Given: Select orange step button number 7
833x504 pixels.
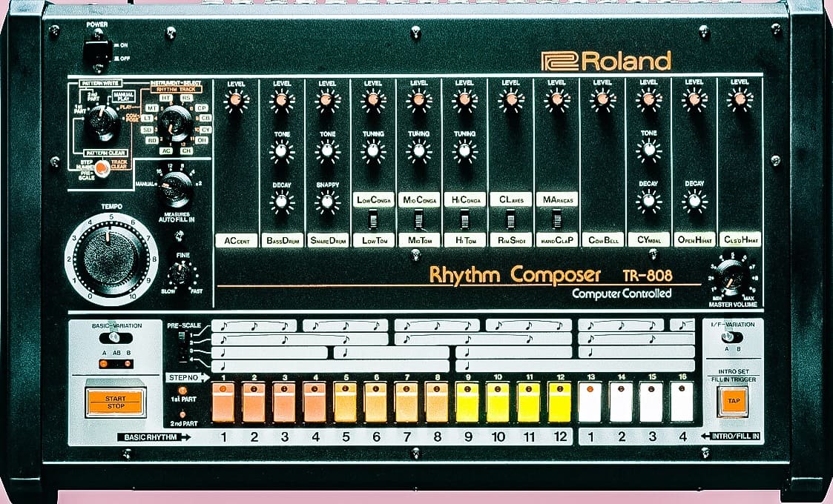Looking at the screenshot, I should pyautogui.click(x=406, y=402).
